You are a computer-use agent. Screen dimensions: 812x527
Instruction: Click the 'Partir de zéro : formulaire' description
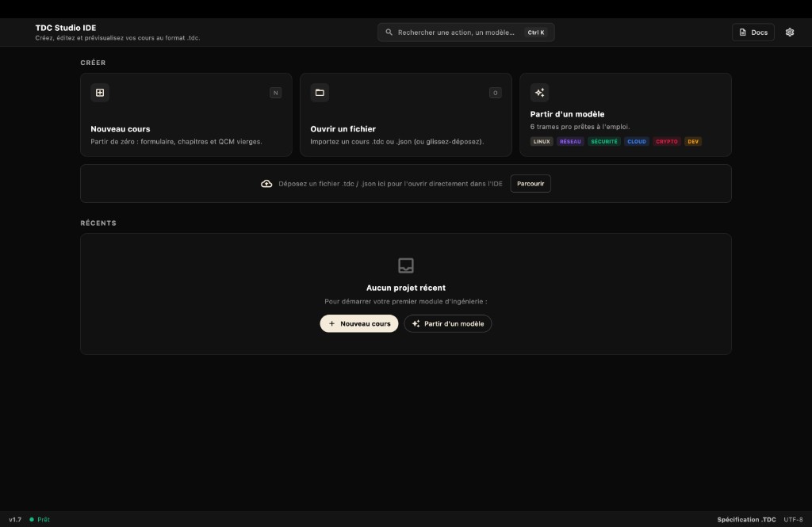(176, 142)
